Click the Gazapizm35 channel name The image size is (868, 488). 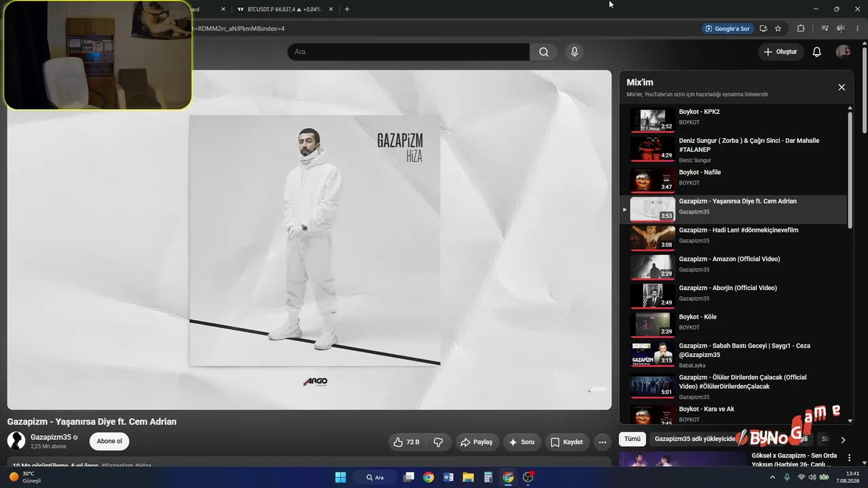[51, 437]
